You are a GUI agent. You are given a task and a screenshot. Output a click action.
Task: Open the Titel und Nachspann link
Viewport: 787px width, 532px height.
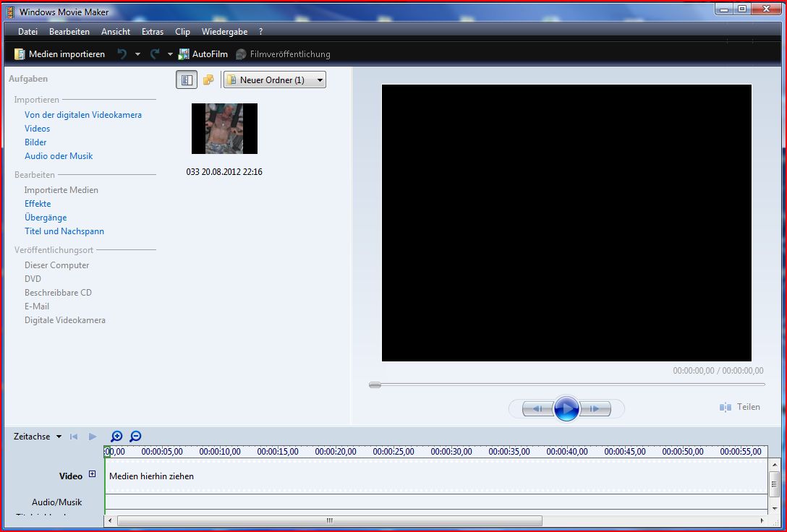(x=64, y=231)
